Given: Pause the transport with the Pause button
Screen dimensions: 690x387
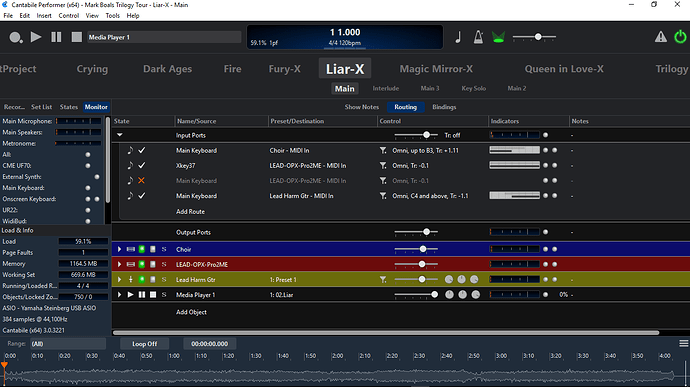Looking at the screenshot, I should [x=56, y=37].
